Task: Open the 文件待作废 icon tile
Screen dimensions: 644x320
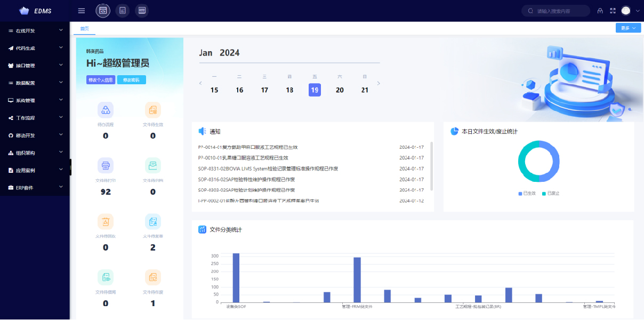Action: tap(153, 277)
